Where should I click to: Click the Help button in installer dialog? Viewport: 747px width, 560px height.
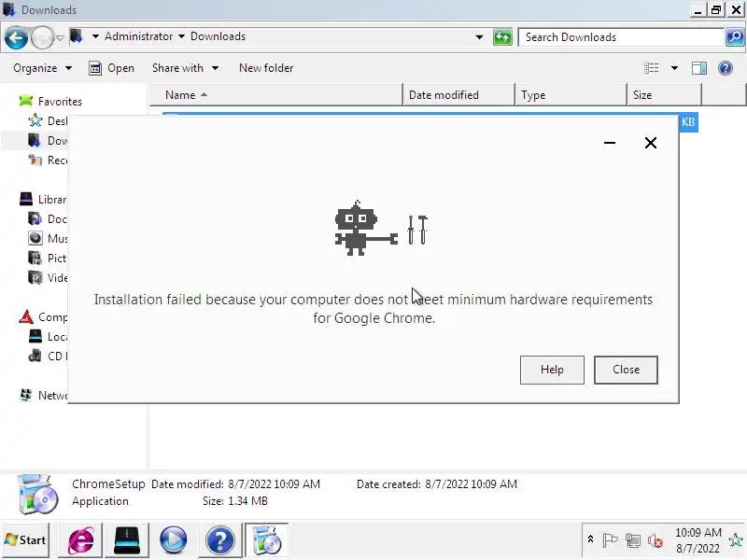552,370
